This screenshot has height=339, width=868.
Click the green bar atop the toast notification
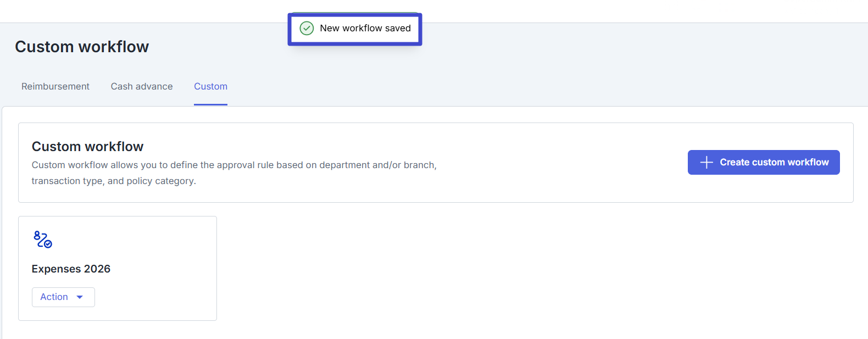(x=354, y=13)
